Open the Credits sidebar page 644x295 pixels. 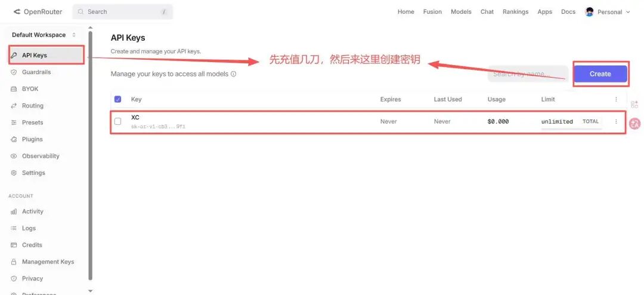click(x=32, y=245)
